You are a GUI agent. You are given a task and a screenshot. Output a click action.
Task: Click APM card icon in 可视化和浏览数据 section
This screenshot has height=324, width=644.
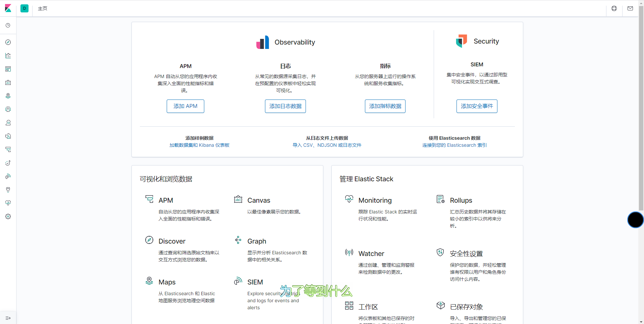pyautogui.click(x=149, y=199)
